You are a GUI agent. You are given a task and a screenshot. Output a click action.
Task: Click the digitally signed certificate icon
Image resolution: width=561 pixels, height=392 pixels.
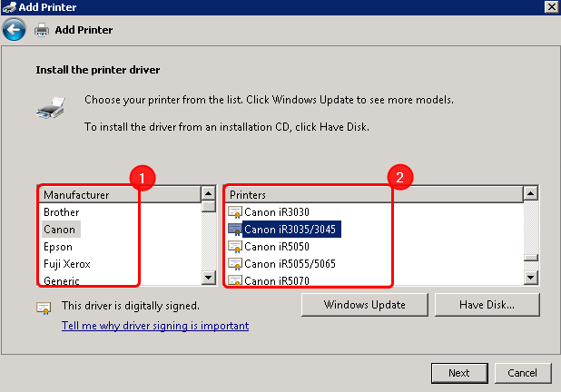tap(44, 308)
